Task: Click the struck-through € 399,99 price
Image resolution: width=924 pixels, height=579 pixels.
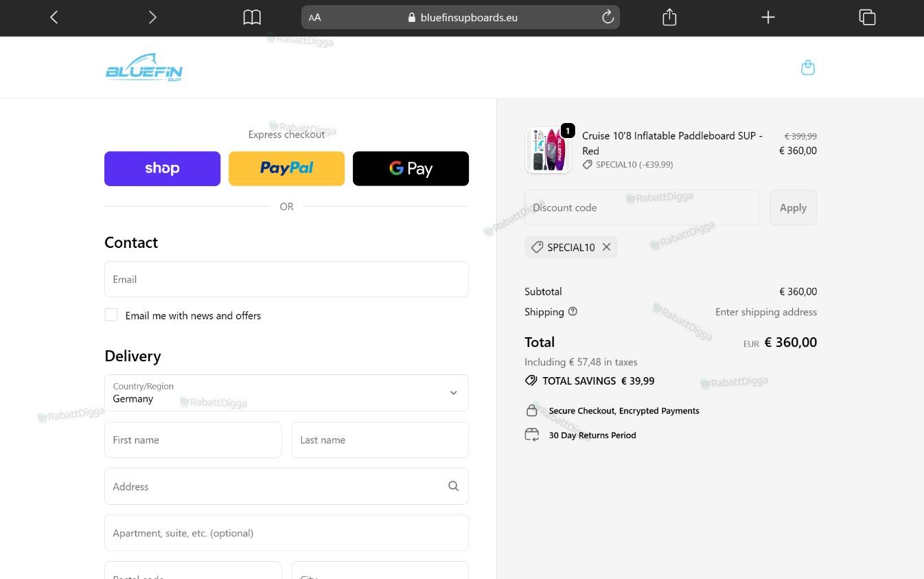Action: [800, 137]
